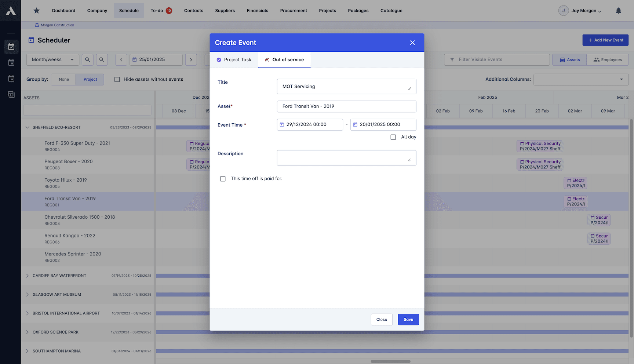
Task: Expand the Cardiff Bay Waterfront project
Action: tap(27, 276)
